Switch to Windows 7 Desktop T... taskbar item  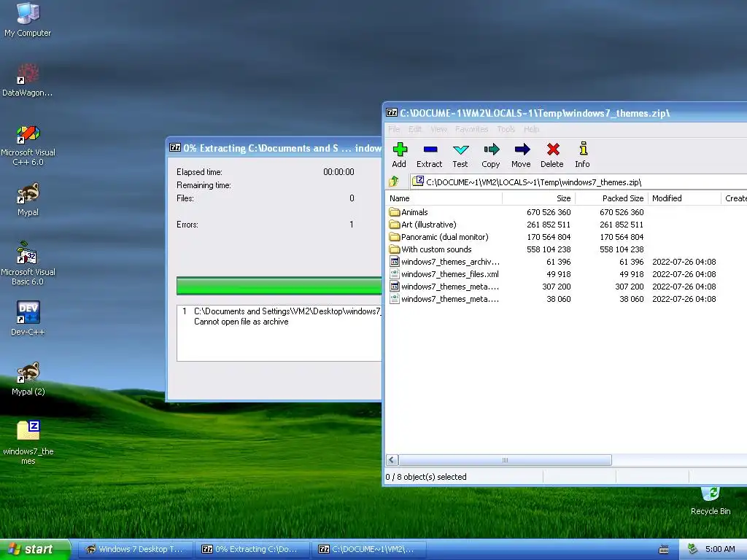click(135, 549)
